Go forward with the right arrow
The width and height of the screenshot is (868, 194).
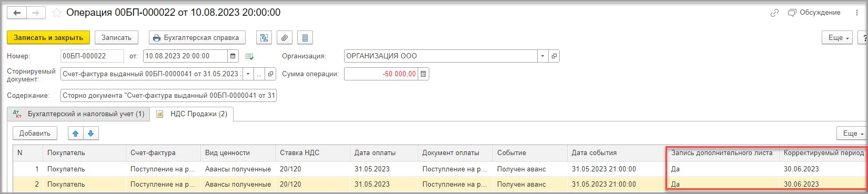pyautogui.click(x=36, y=13)
